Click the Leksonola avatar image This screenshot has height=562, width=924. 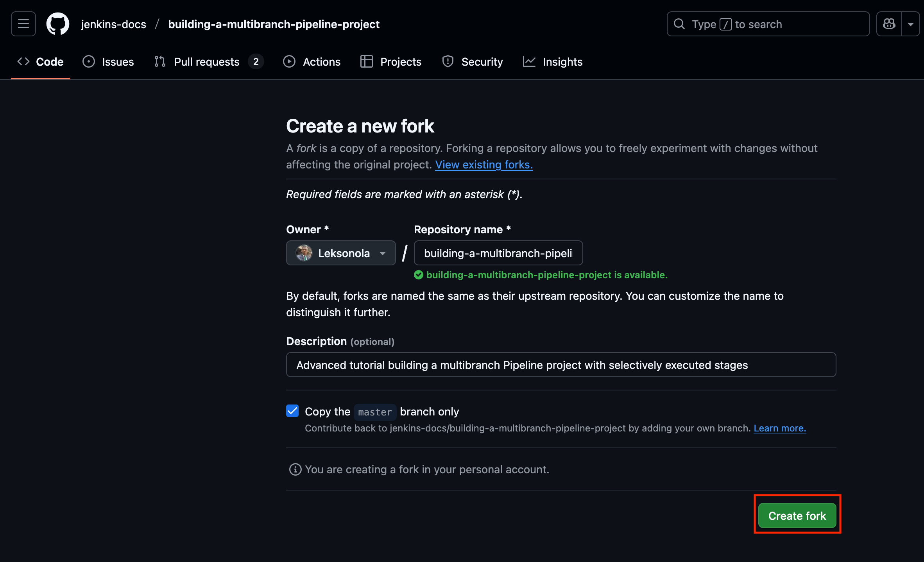(x=304, y=253)
